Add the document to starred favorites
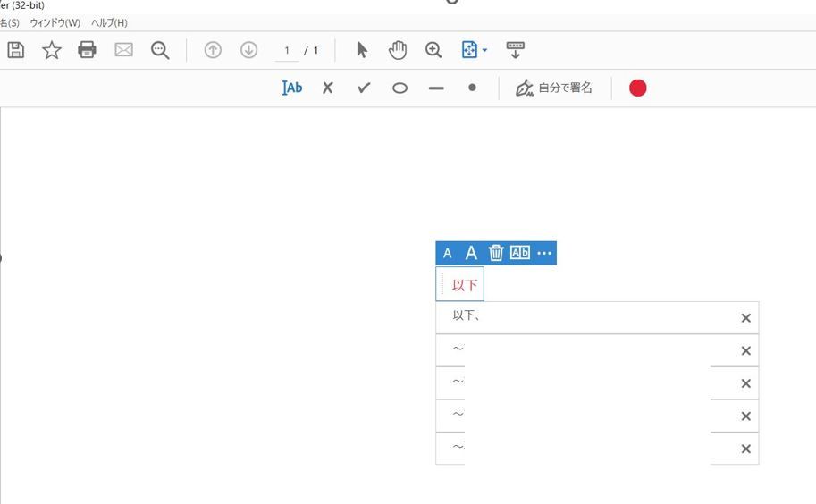Screen dimensions: 816x504 pyautogui.click(x=52, y=50)
